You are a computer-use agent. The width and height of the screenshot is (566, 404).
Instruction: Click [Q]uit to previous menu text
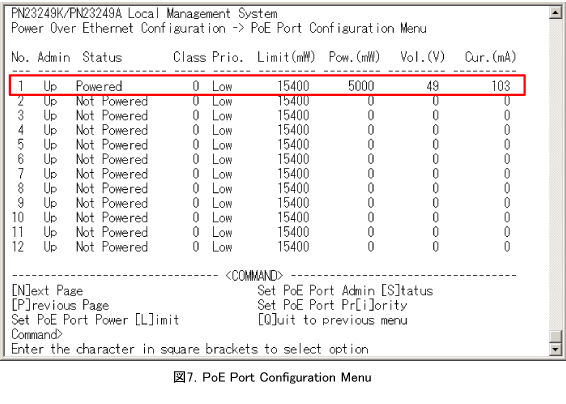coord(332,320)
